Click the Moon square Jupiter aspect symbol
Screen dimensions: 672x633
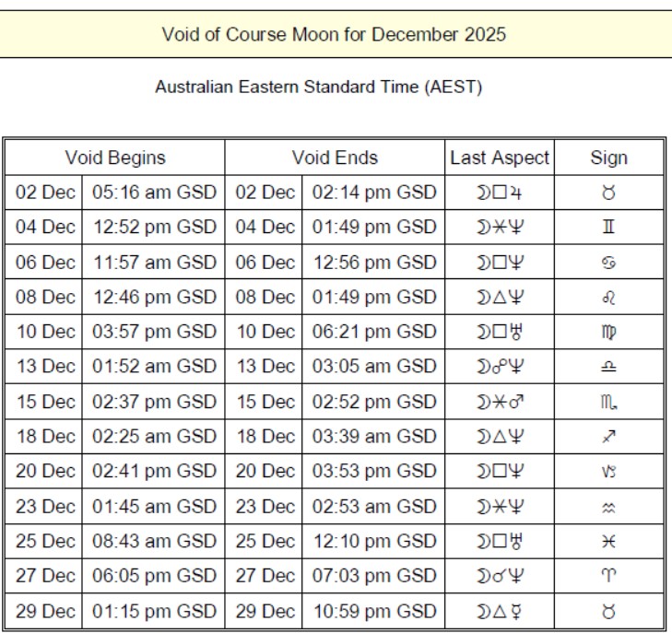click(x=500, y=193)
